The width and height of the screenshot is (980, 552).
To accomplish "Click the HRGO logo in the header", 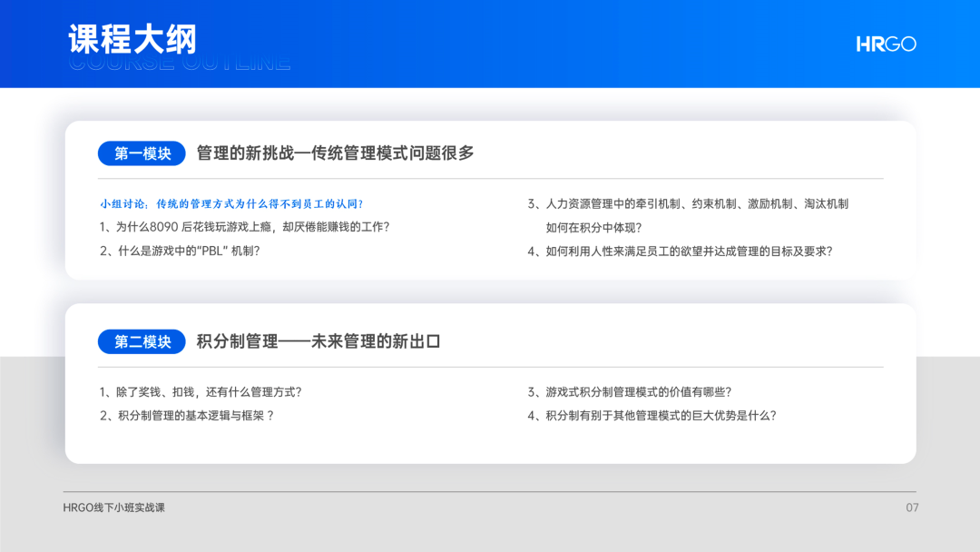I will [x=886, y=44].
